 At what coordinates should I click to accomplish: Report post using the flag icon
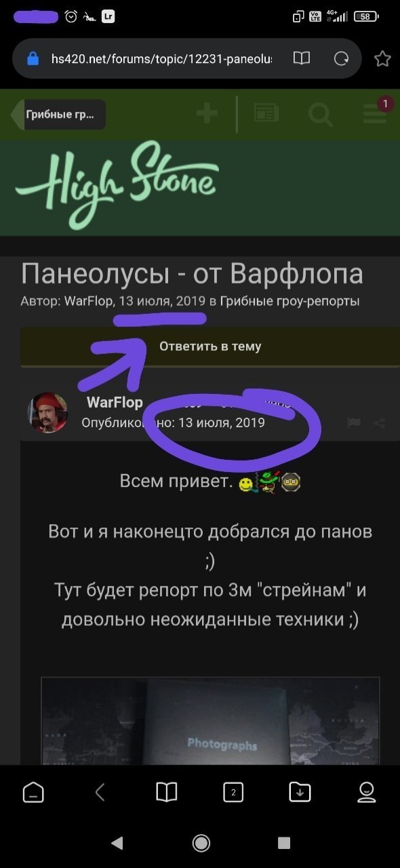pos(354,423)
